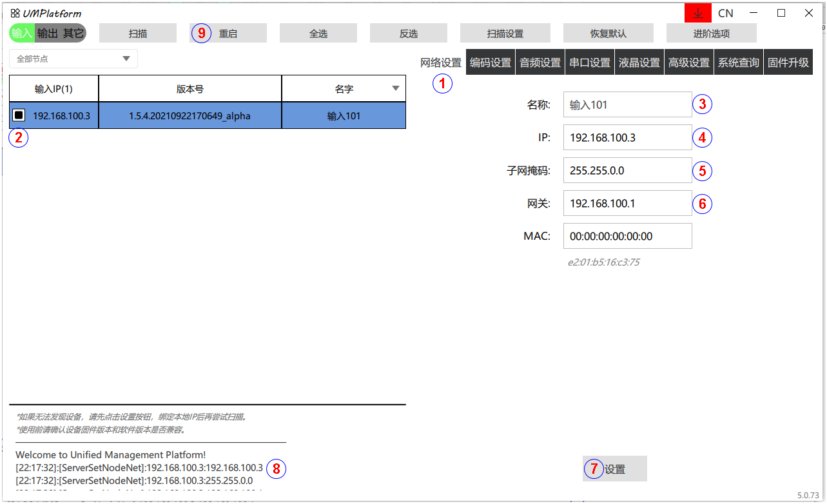Click the 子网掩码 input field
This screenshot has width=827, height=504.
627,171
